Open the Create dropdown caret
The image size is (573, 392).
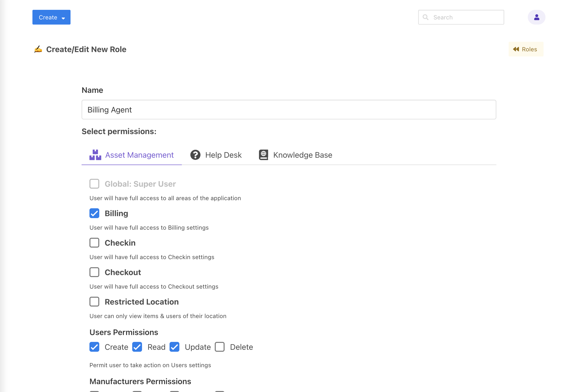click(63, 18)
